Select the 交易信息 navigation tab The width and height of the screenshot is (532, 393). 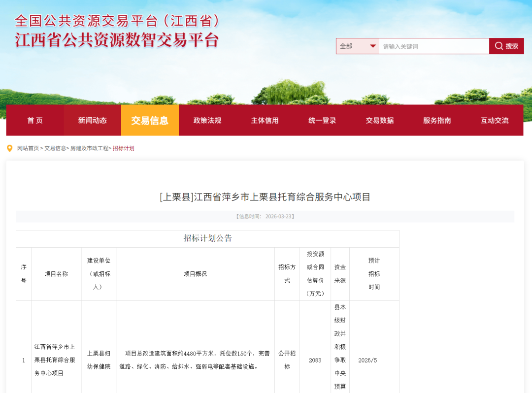150,120
